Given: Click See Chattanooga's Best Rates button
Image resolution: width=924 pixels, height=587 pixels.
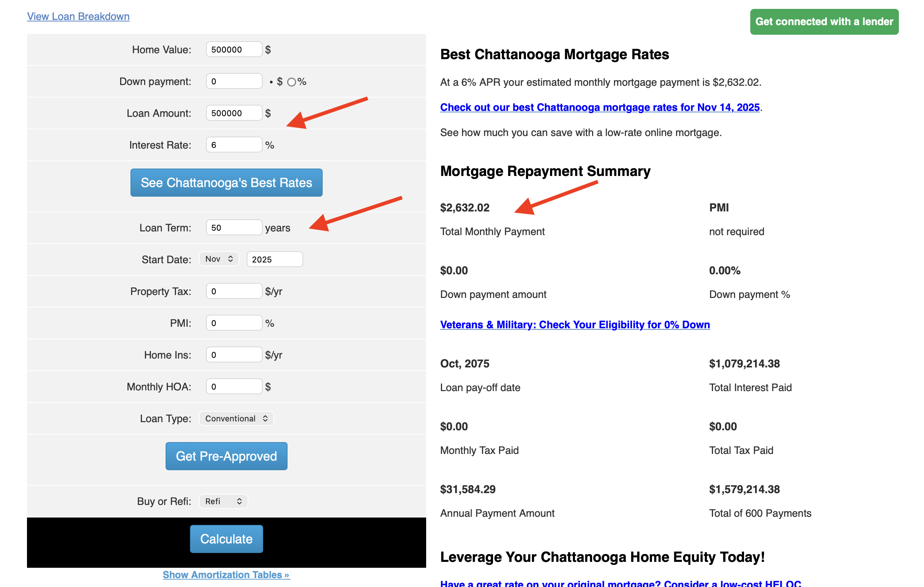Looking at the screenshot, I should 227,183.
